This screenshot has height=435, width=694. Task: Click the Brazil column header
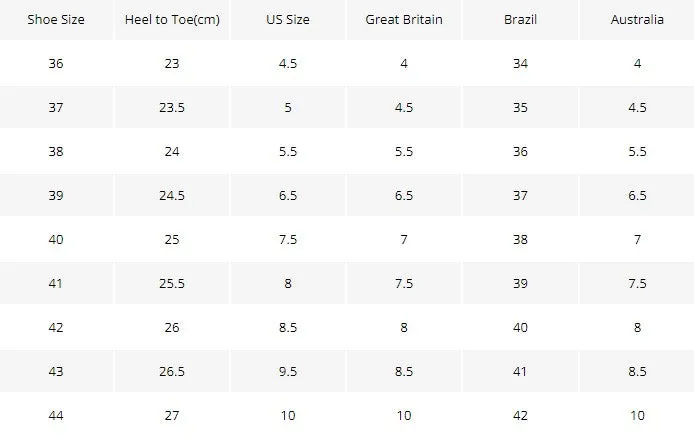click(520, 19)
